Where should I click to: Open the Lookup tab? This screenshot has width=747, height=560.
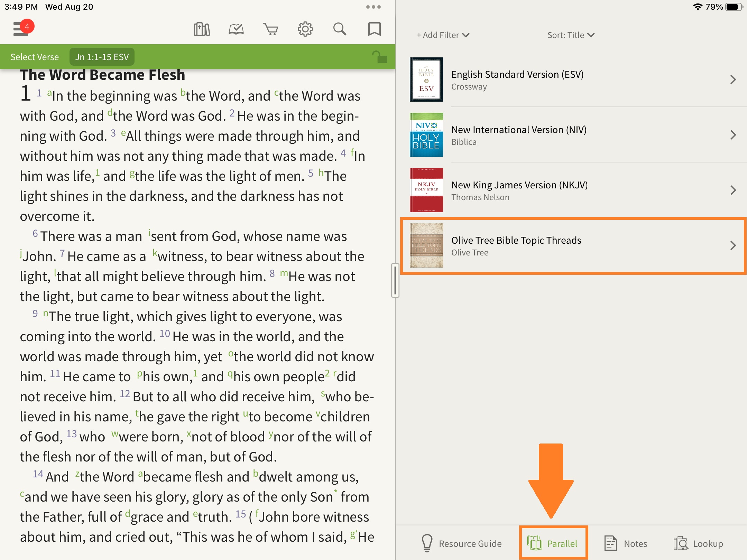coord(699,543)
